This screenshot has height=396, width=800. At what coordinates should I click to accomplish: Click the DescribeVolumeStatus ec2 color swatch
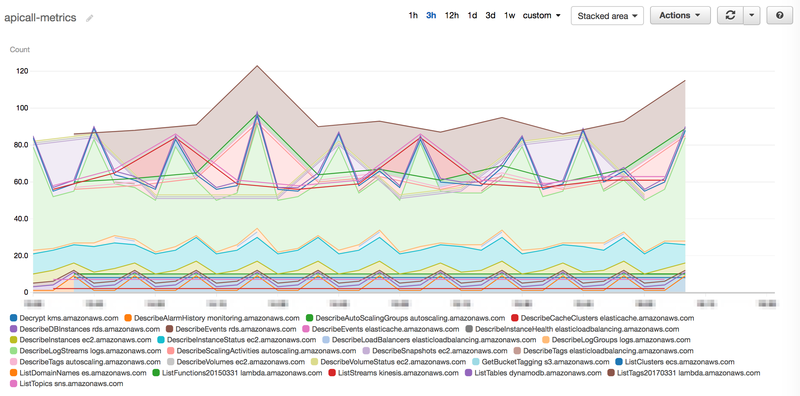click(314, 362)
